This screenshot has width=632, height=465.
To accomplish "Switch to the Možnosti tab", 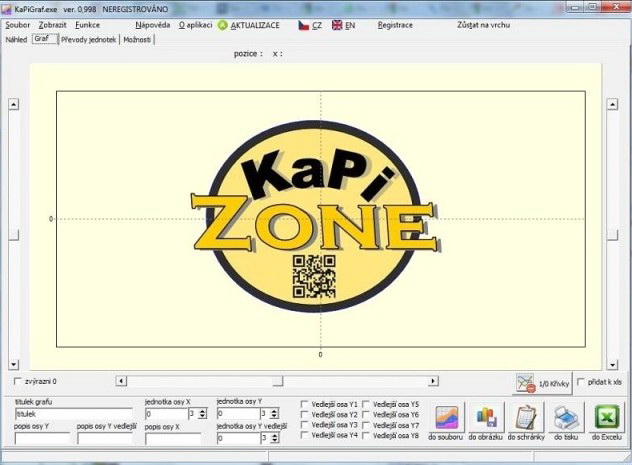I will [x=137, y=39].
